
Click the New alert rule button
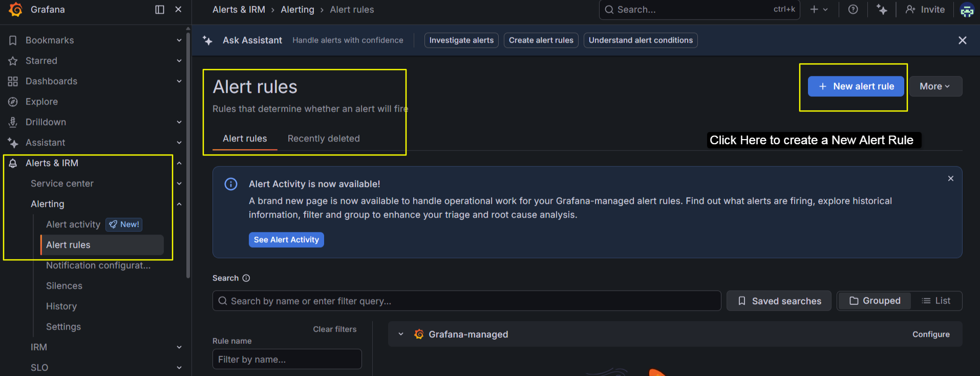coord(856,86)
